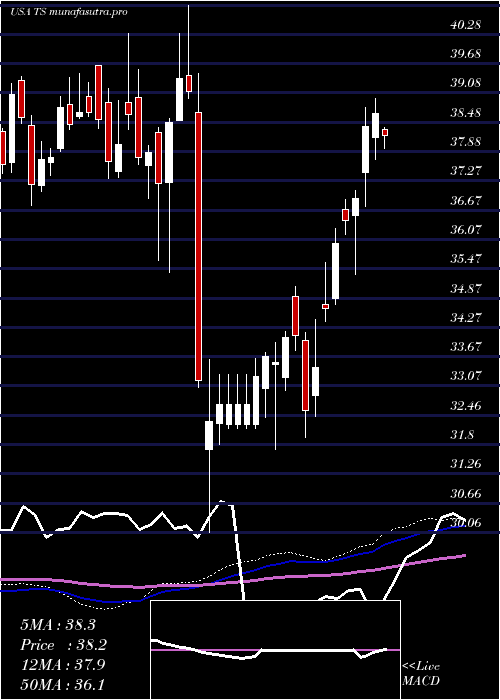500x700 pixels.
Task: Click the 40.28 price axis label
Action: (x=466, y=25)
